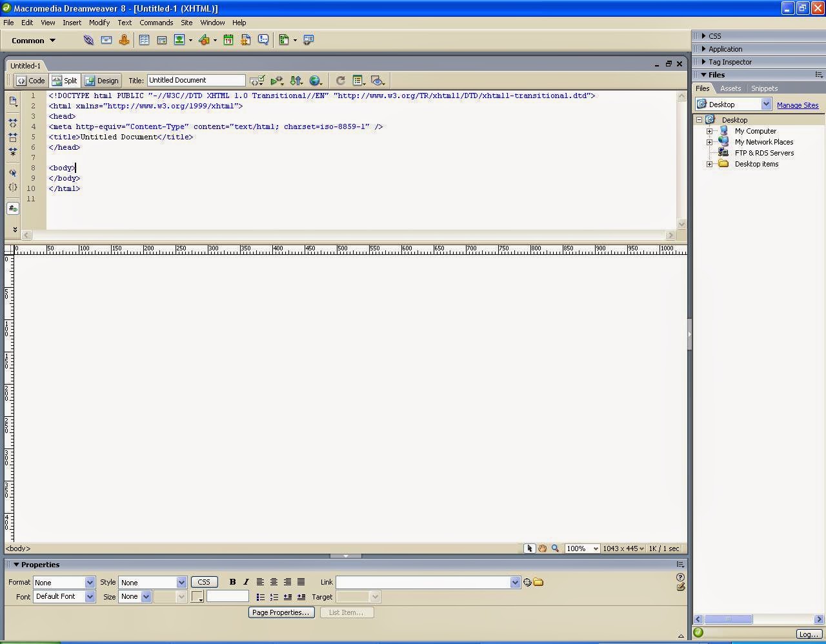Click the Page Properties button
Viewport: 826px width, 644px height.
coord(281,612)
